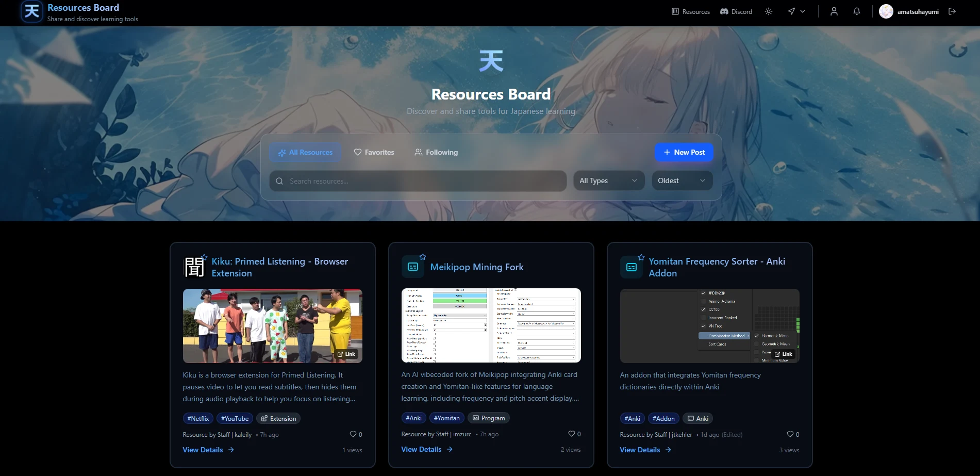Click the logout icon in the header
Viewport: 980px width, 476px height.
[952, 11]
